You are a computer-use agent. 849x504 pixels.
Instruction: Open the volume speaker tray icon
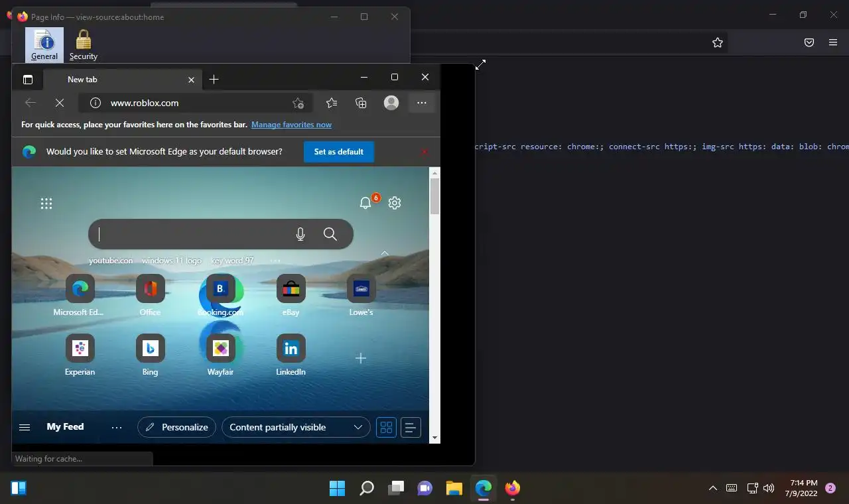point(769,489)
